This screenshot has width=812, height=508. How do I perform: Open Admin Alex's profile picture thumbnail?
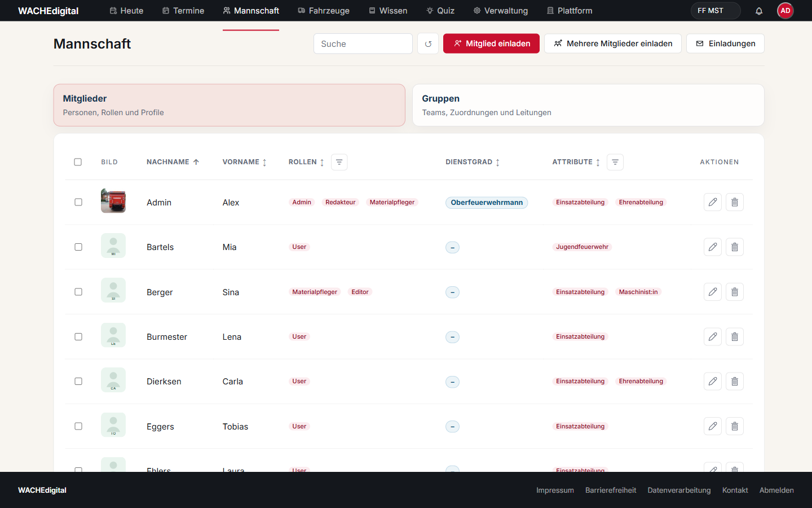point(113,201)
